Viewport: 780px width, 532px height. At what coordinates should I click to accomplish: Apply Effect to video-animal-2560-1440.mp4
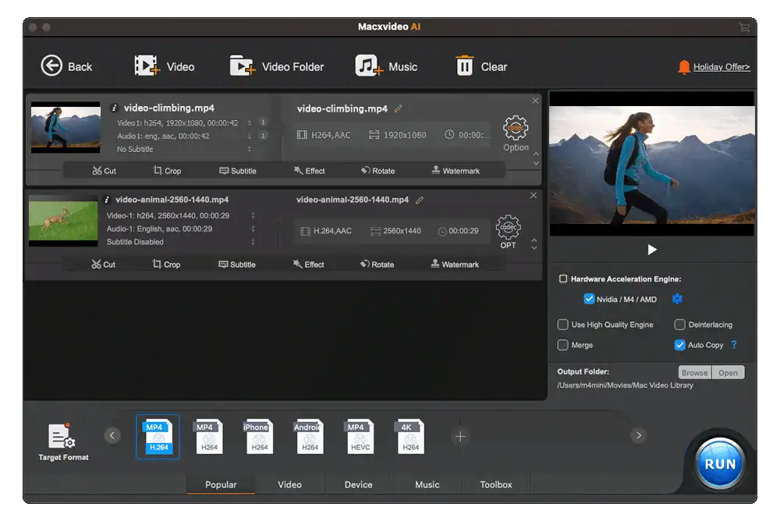[308, 264]
